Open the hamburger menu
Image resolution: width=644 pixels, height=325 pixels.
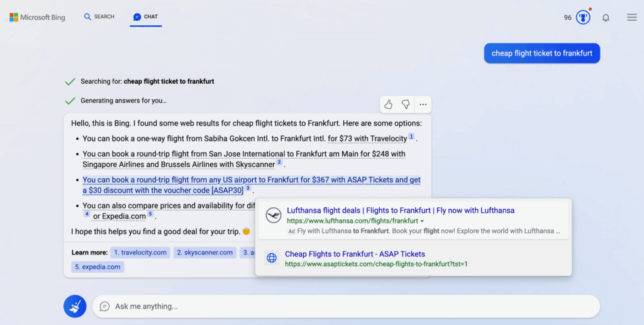[631, 17]
